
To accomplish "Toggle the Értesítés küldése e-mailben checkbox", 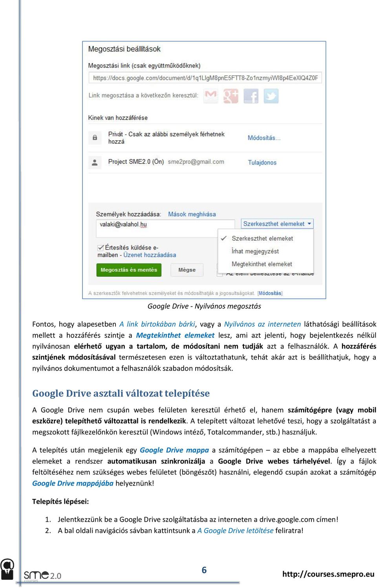I will coord(101,248).
